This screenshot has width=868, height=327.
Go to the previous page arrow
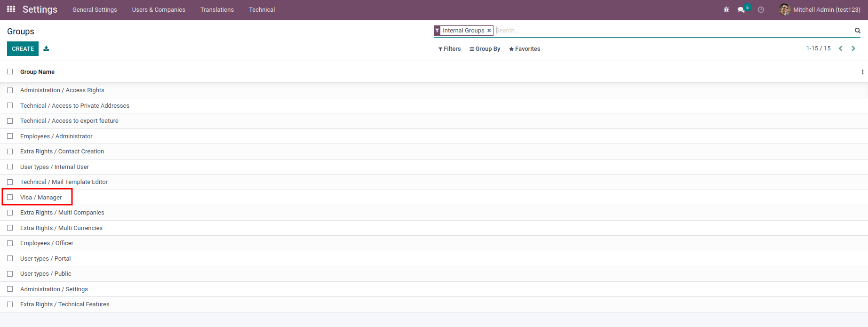pos(840,48)
